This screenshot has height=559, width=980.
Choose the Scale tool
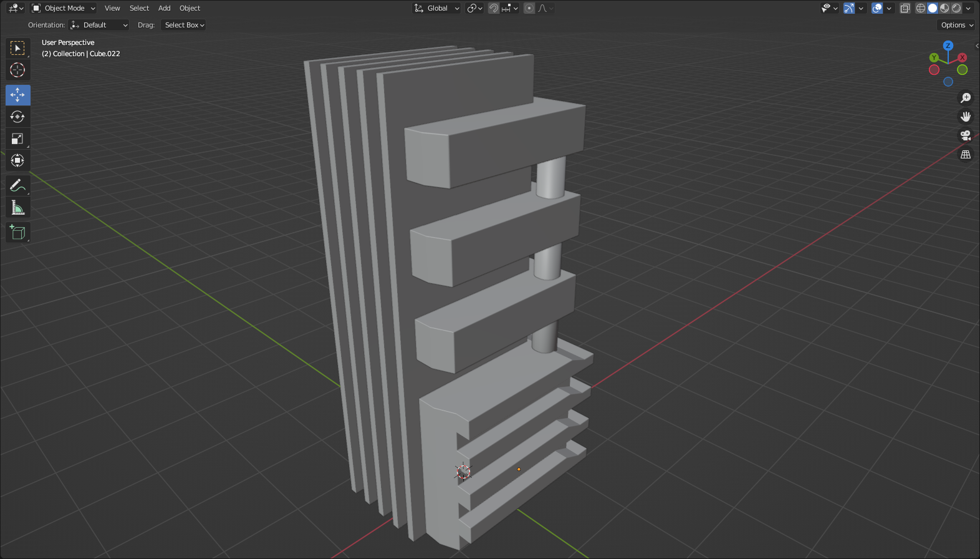coord(17,139)
